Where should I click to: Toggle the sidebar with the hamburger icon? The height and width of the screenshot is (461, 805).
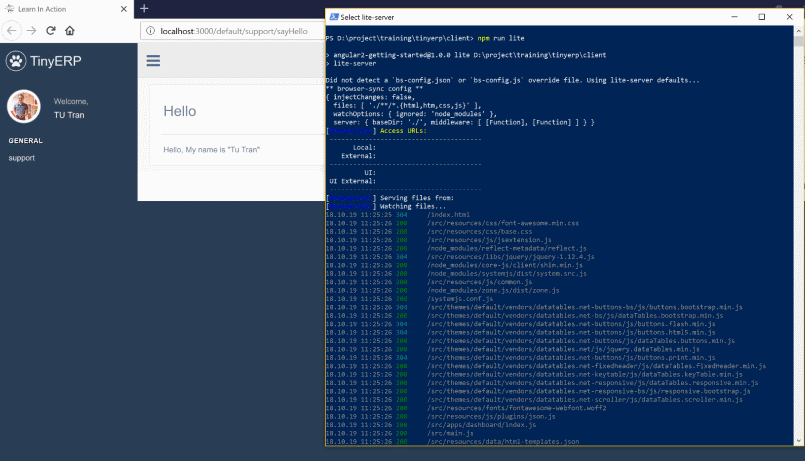click(153, 61)
